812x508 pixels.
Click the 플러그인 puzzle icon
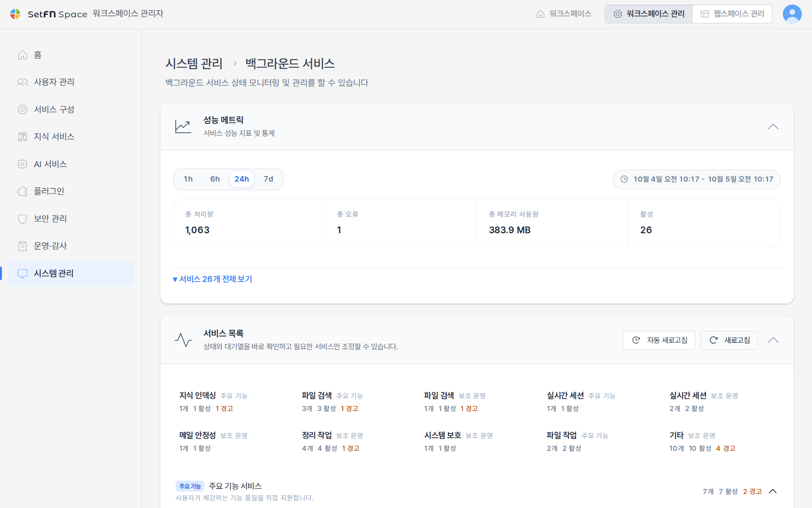click(x=22, y=191)
